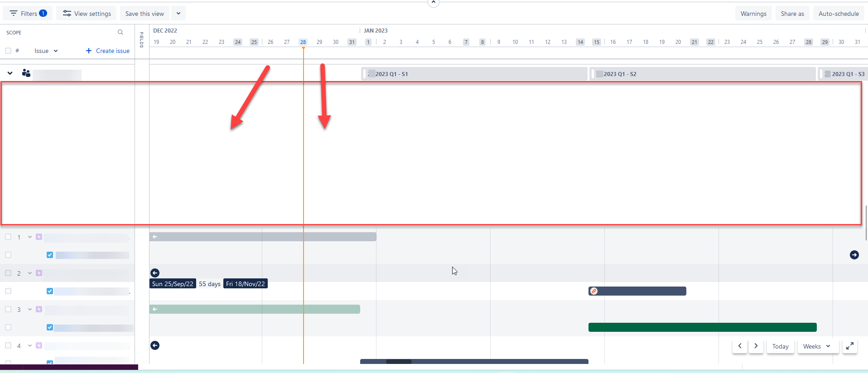Click Create issue link
This screenshot has height=373, width=868.
[108, 51]
